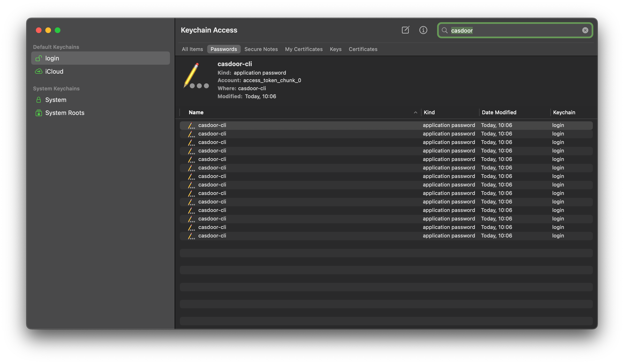Clear the casdoor search text
The width and height of the screenshot is (624, 364).
coord(585,30)
